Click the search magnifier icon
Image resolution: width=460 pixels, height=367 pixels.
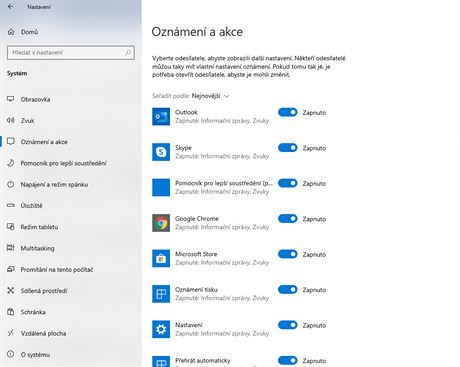coord(128,52)
